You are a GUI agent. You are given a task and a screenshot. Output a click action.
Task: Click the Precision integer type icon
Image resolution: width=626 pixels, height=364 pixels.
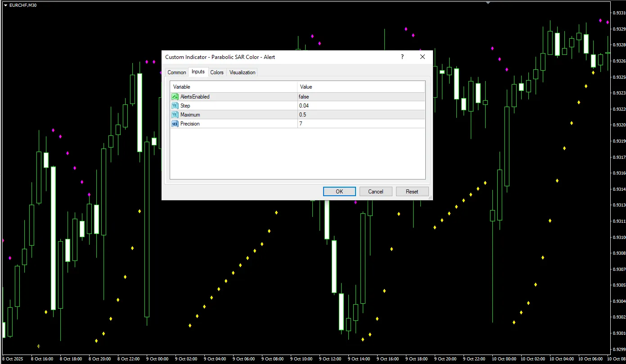[x=175, y=124]
